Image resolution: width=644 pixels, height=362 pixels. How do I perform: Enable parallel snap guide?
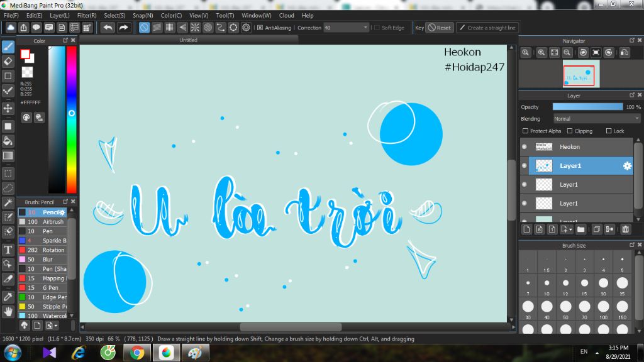157,28
